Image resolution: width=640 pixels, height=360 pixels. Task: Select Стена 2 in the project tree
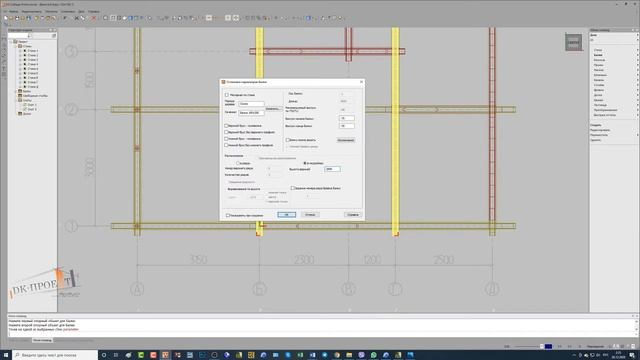point(33,55)
